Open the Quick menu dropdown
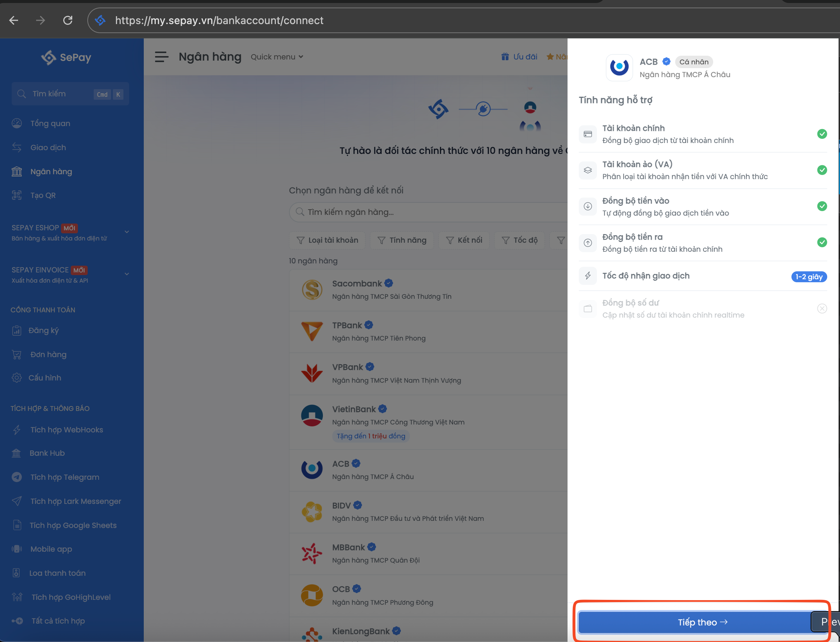 click(x=277, y=57)
